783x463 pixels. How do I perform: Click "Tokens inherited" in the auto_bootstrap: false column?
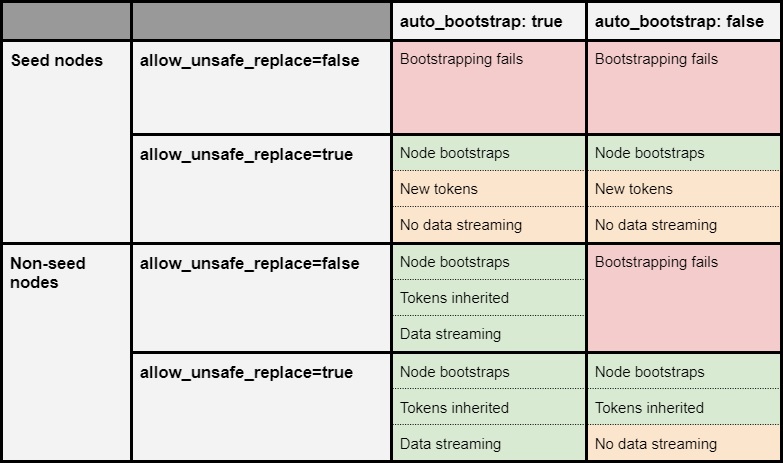pyautogui.click(x=649, y=408)
